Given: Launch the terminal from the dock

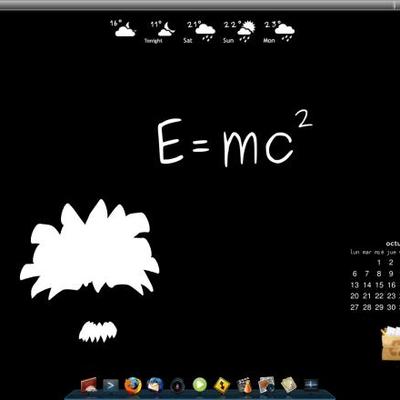Looking at the screenshot, I should click(111, 386).
